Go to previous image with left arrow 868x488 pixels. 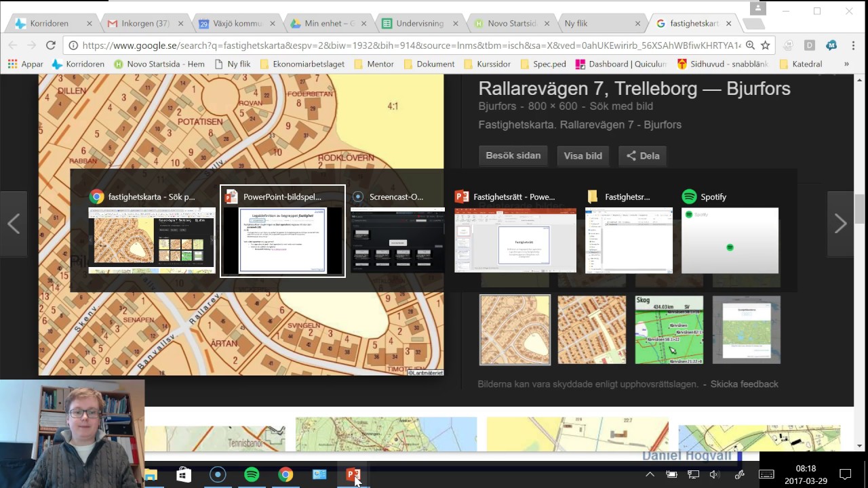tap(14, 224)
